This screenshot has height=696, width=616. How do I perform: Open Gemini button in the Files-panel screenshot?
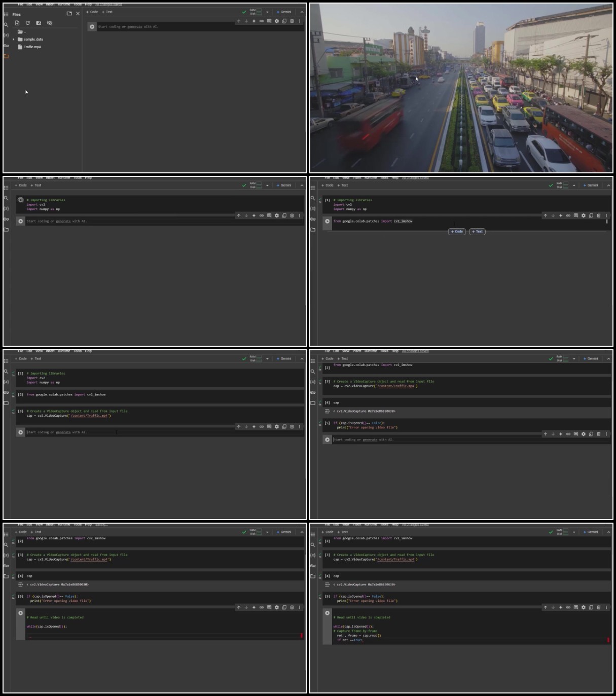coord(284,12)
